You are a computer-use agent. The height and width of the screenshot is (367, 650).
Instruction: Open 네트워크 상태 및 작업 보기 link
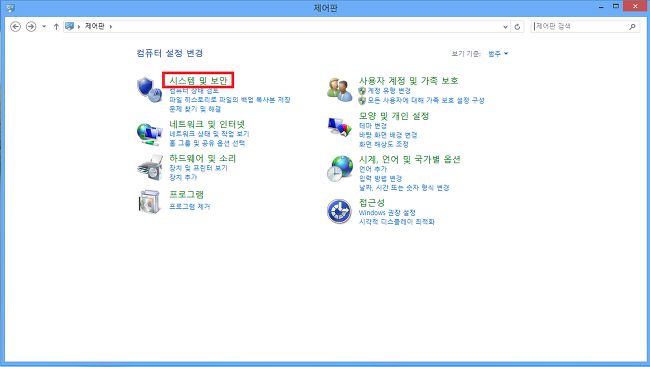(x=209, y=134)
